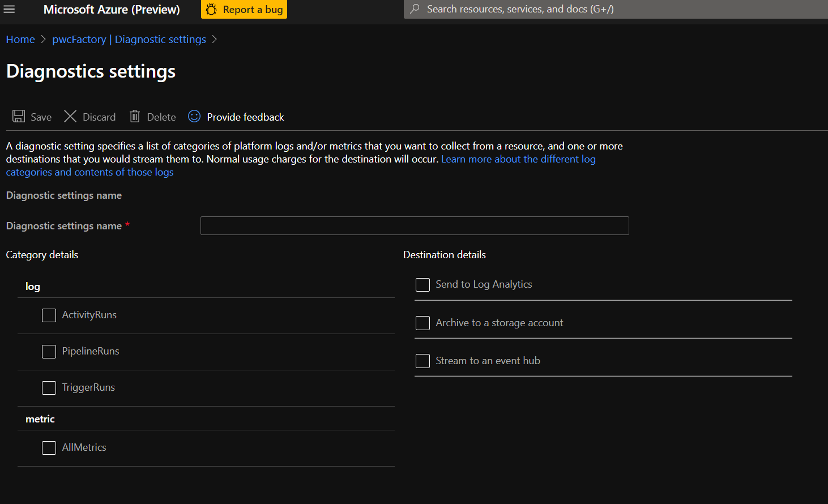Open pwcFactory Diagnostic settings breadcrumb
This screenshot has width=828, height=504.
129,39
